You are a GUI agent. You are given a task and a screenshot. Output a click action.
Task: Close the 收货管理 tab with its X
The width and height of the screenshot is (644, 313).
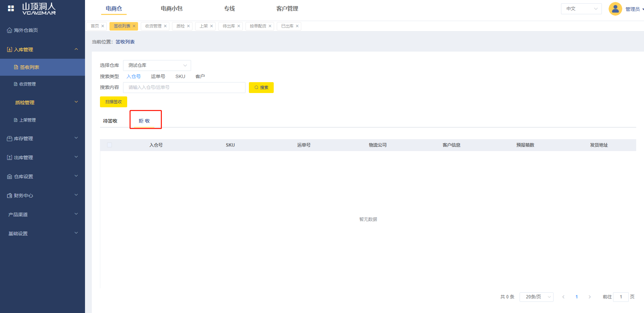pos(165,26)
